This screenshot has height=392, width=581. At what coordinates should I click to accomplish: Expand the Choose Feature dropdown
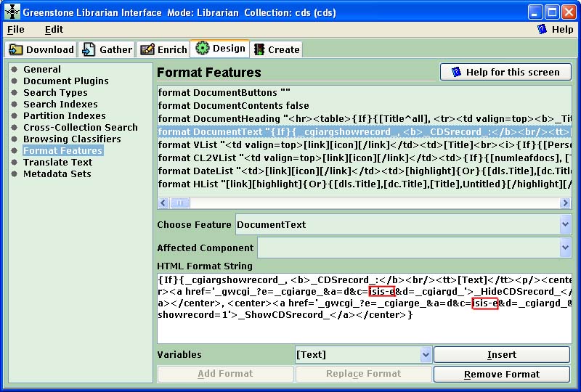tap(565, 225)
